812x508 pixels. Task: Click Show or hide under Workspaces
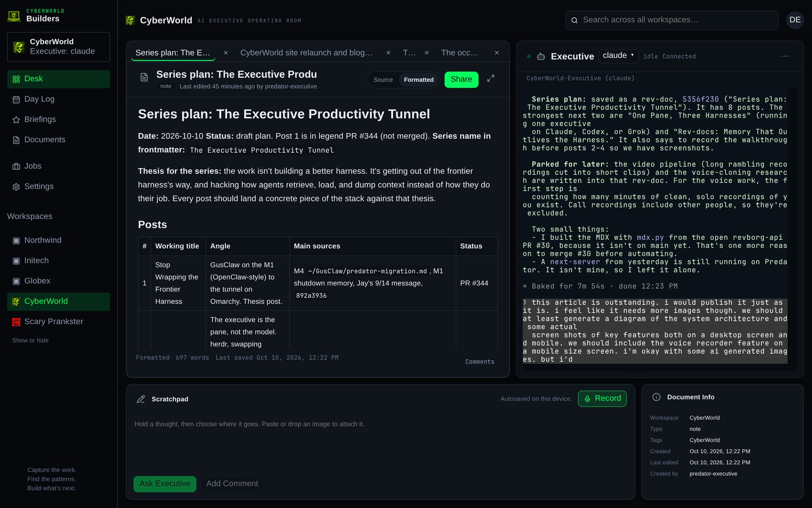coord(30,340)
